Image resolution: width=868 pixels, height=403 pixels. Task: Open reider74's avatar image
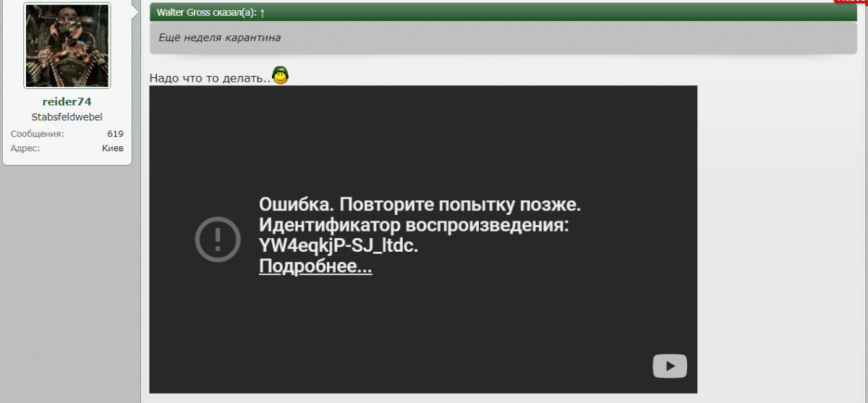(x=67, y=46)
